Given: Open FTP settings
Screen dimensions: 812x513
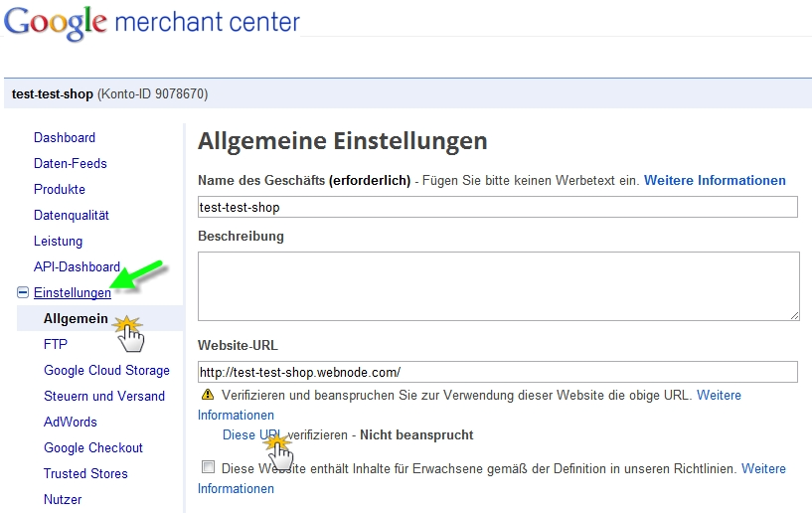Looking at the screenshot, I should pyautogui.click(x=56, y=344).
